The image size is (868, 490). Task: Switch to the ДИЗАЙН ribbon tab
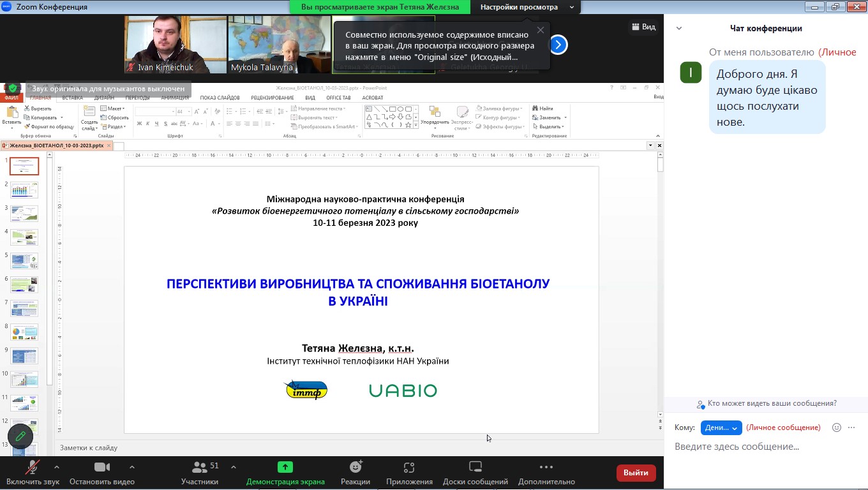104,98
